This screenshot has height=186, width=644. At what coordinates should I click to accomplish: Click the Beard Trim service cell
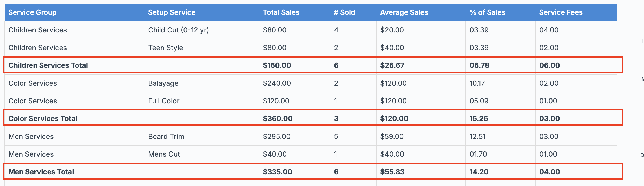pyautogui.click(x=166, y=137)
